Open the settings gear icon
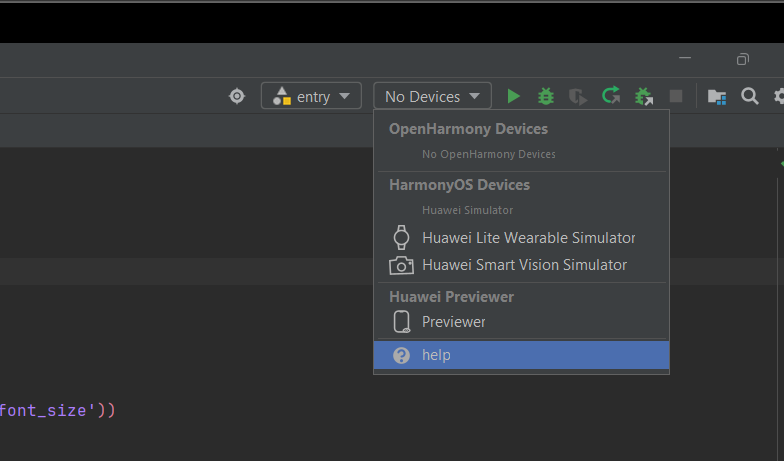Viewport: 784px width, 461px height. pyautogui.click(x=779, y=96)
